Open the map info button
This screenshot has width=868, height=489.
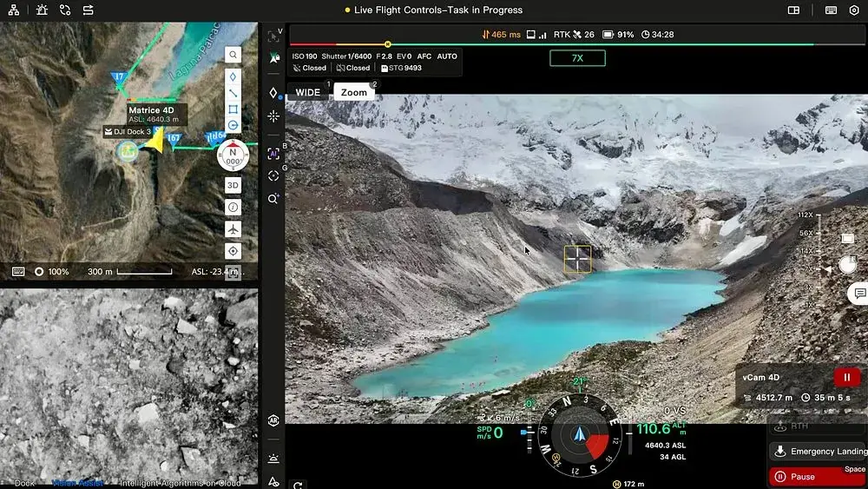coord(233,207)
